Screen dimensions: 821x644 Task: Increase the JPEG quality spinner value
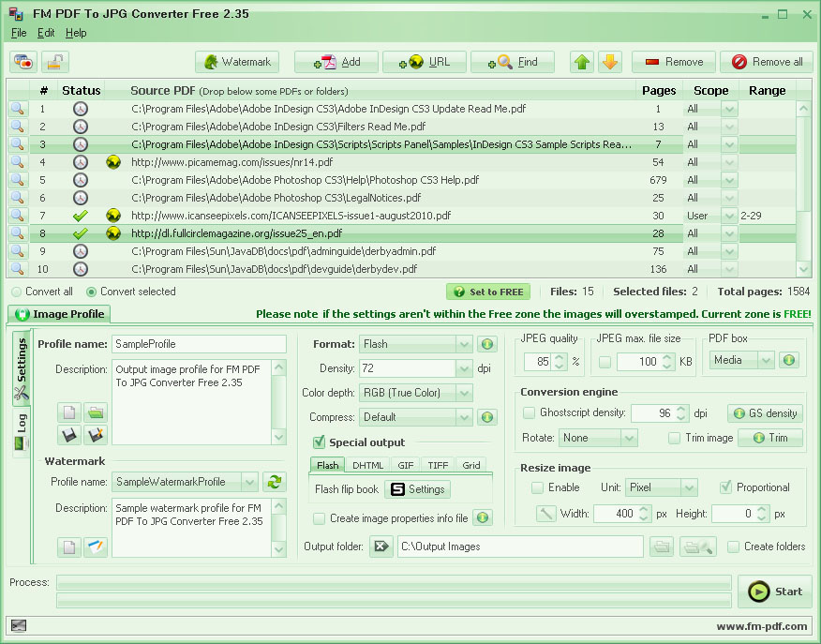pos(560,356)
